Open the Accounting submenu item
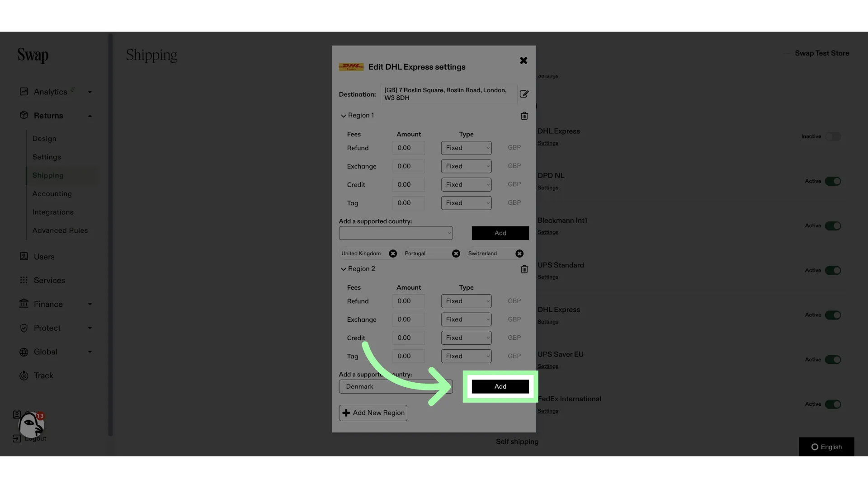Screen dimensions: 868x488 [52, 194]
